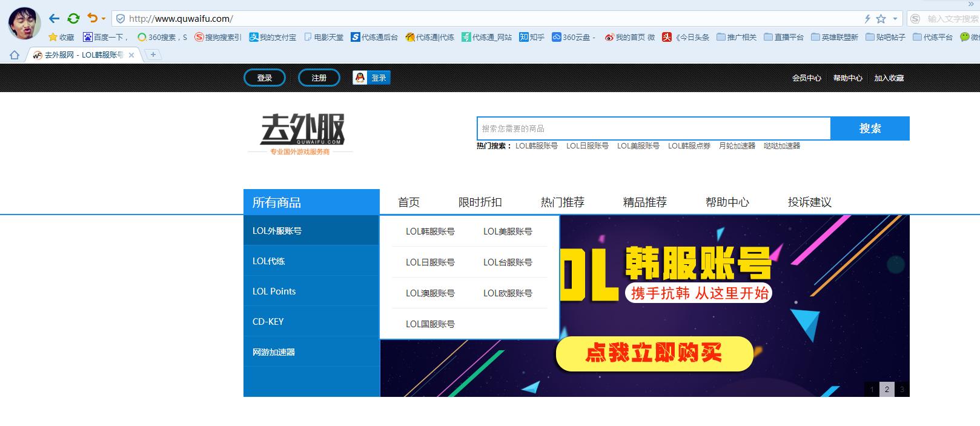This screenshot has width=980, height=426.
Task: Open the LOL美服账号 submenu link
Action: [x=508, y=231]
